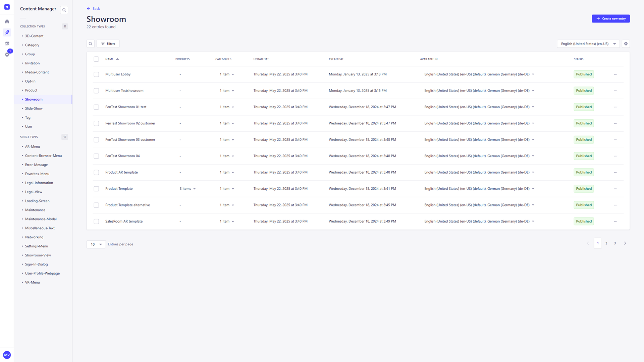This screenshot has width=644, height=362.
Task: Check the PenTest Showroom 04 row
Action: 96,156
